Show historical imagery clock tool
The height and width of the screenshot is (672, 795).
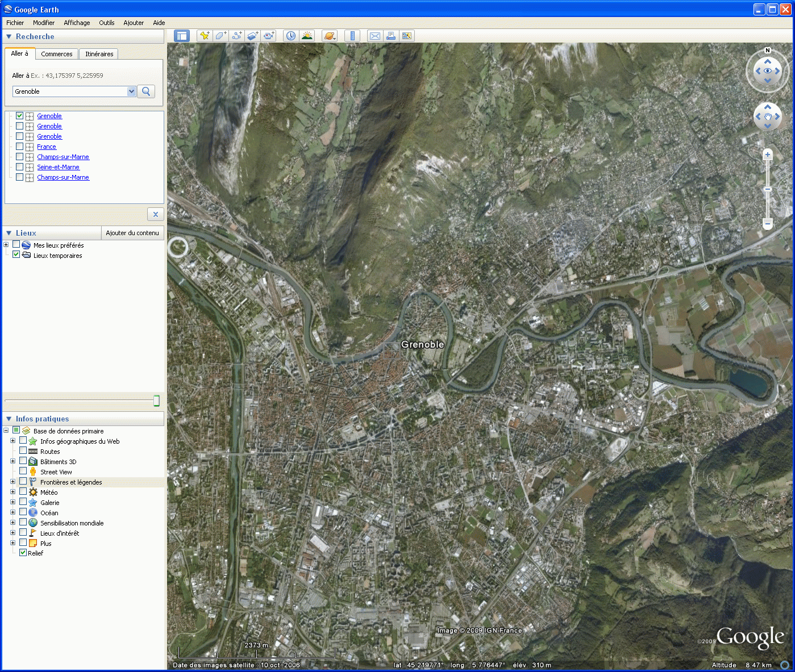[x=291, y=36]
